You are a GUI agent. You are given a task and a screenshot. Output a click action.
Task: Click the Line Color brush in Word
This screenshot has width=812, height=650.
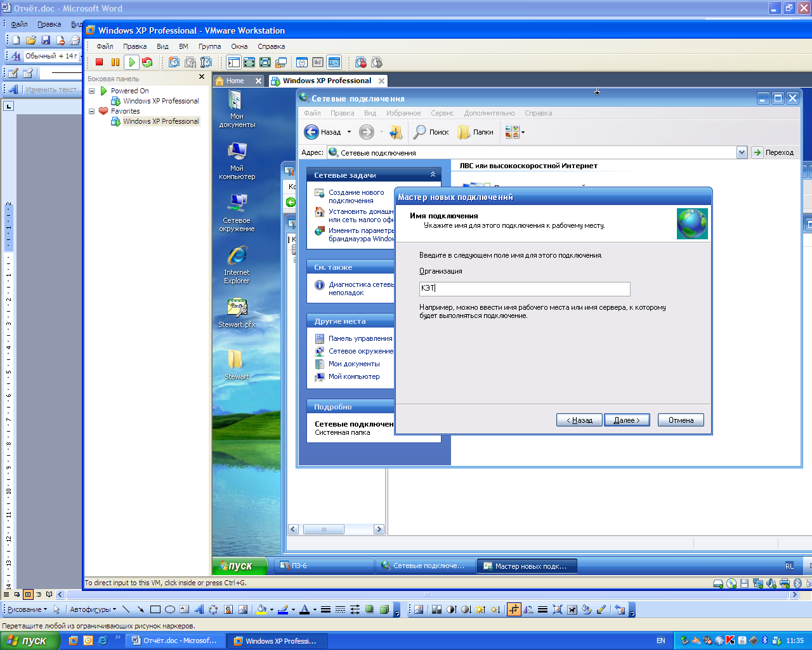pyautogui.click(x=282, y=609)
